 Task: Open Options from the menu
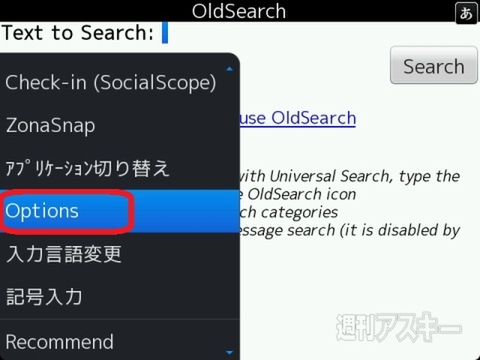(x=120, y=211)
